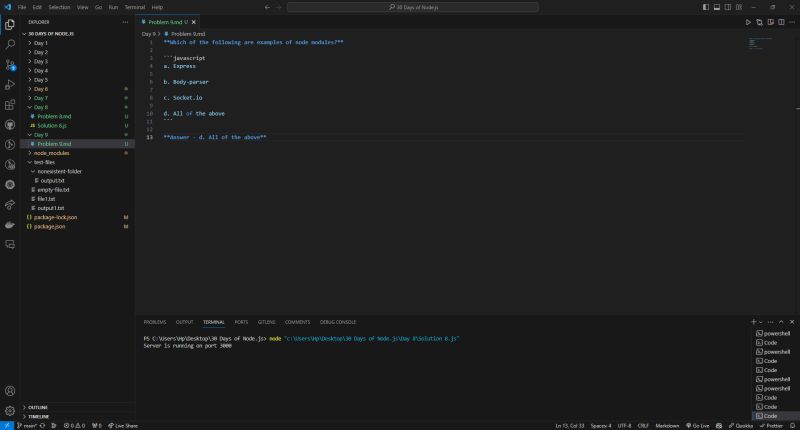Open Solution 8.js in explorer
The height and width of the screenshot is (430, 800).
pyautogui.click(x=78, y=125)
